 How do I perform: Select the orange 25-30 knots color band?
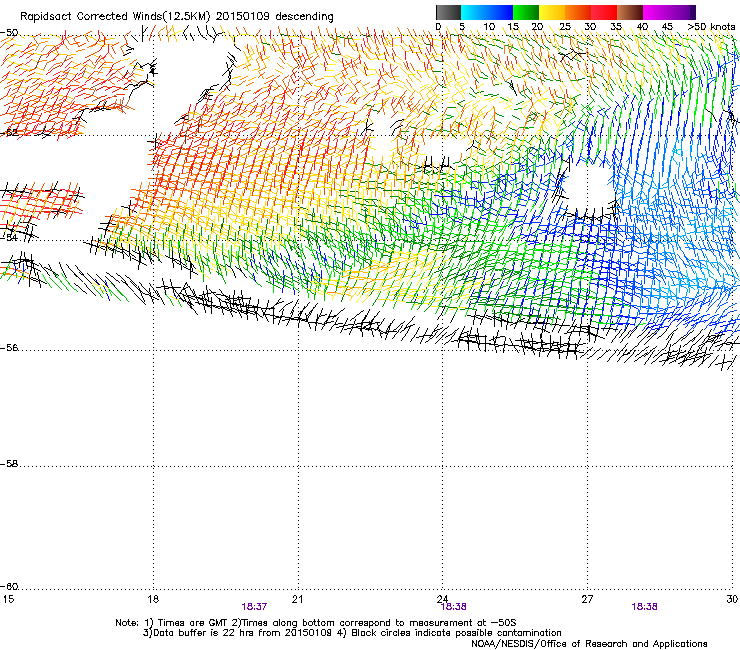pyautogui.click(x=578, y=12)
